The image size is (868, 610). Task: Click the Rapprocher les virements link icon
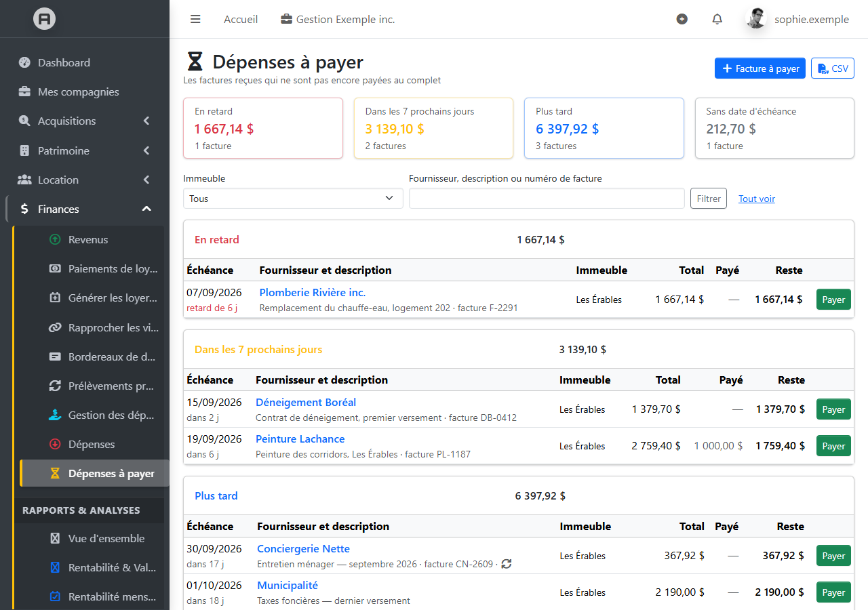tap(55, 327)
